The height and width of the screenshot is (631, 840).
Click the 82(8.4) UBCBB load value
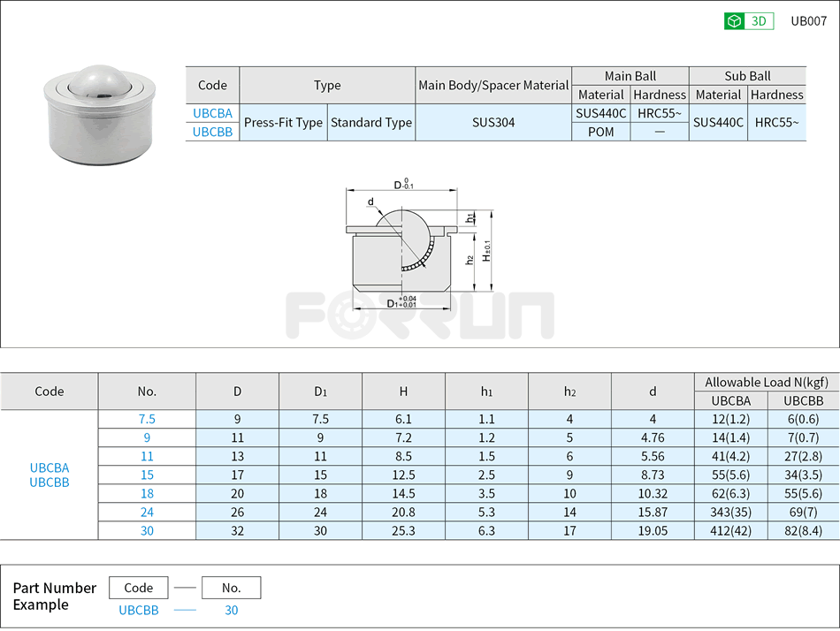(803, 531)
